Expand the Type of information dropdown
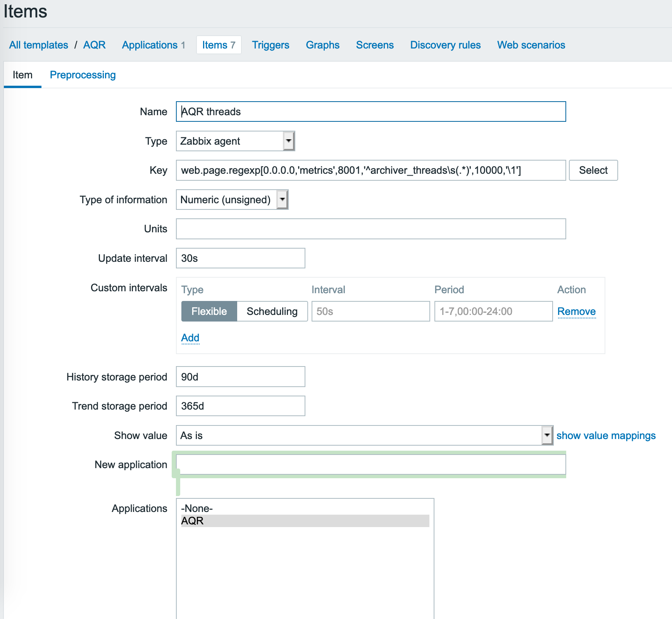 (232, 200)
